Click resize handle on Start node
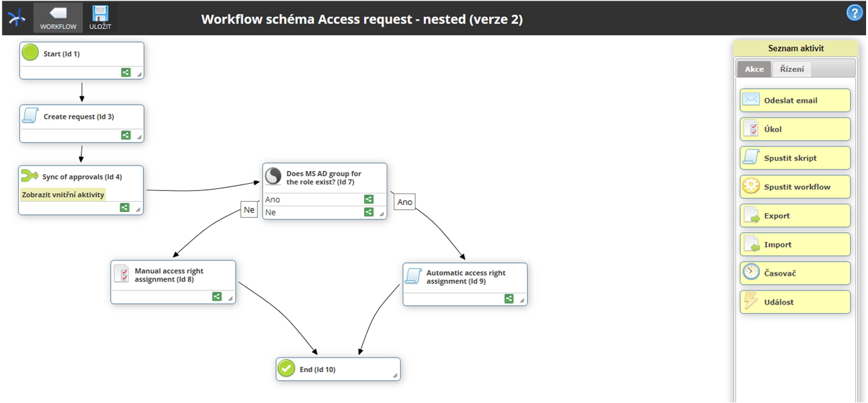The height and width of the screenshot is (403, 868). [139, 75]
